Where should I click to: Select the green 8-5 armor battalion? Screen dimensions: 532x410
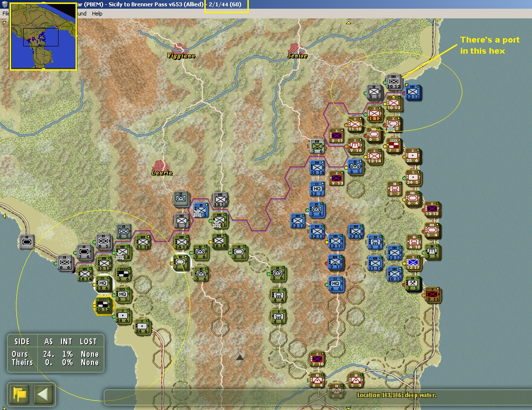click(239, 252)
